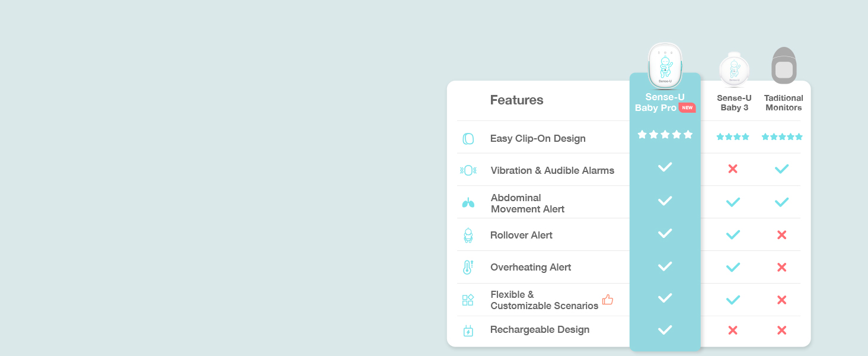Click the "Overheating Alert" label
868x356 pixels.
(531, 268)
